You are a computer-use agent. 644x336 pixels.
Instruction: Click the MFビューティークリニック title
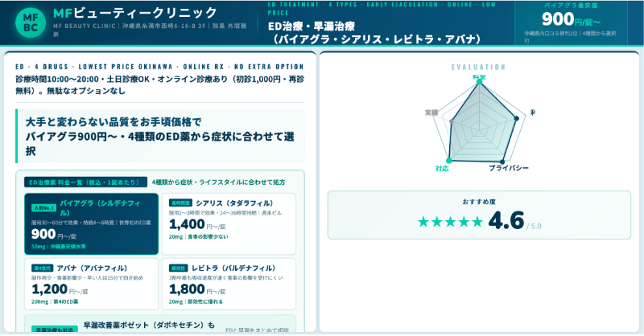click(135, 13)
